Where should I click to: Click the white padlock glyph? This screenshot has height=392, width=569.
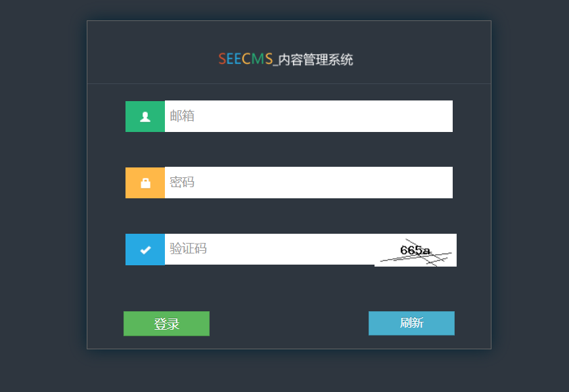click(145, 183)
